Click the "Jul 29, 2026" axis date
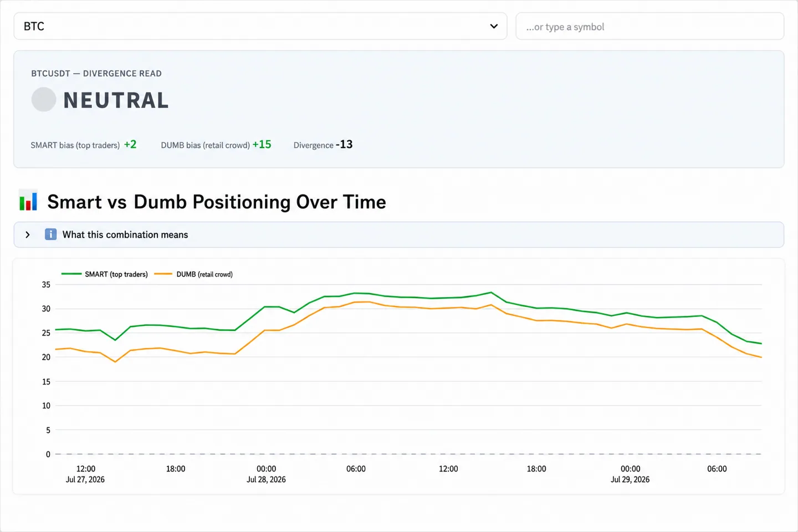Viewport: 798px width, 532px height. tap(630, 479)
